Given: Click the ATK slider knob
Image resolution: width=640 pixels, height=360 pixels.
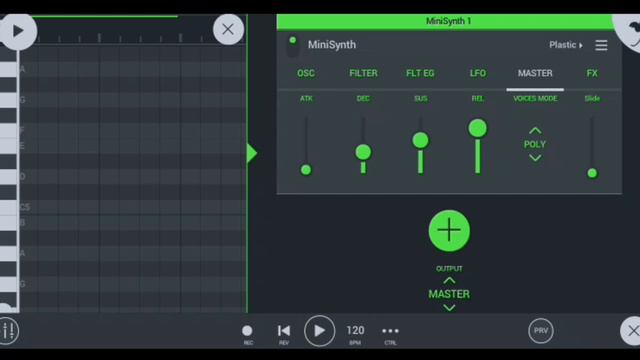Looking at the screenshot, I should coord(306,170).
